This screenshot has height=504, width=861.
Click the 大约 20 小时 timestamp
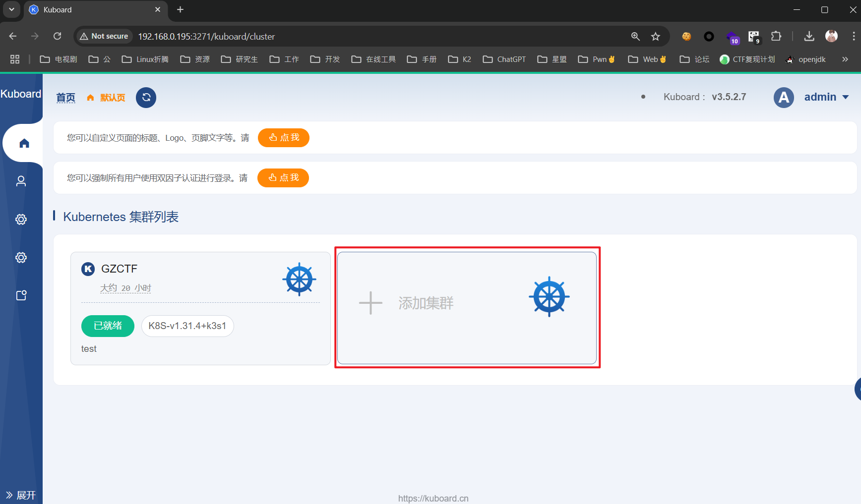point(125,288)
